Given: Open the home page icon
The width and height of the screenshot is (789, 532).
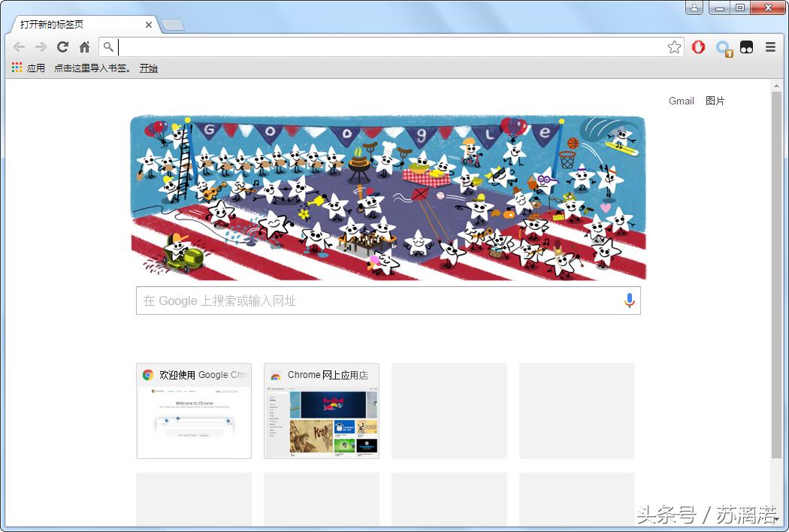Looking at the screenshot, I should [84, 47].
